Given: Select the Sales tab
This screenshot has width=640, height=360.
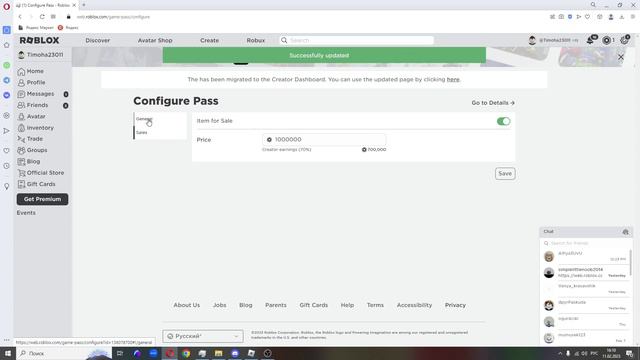Looking at the screenshot, I should point(142,132).
